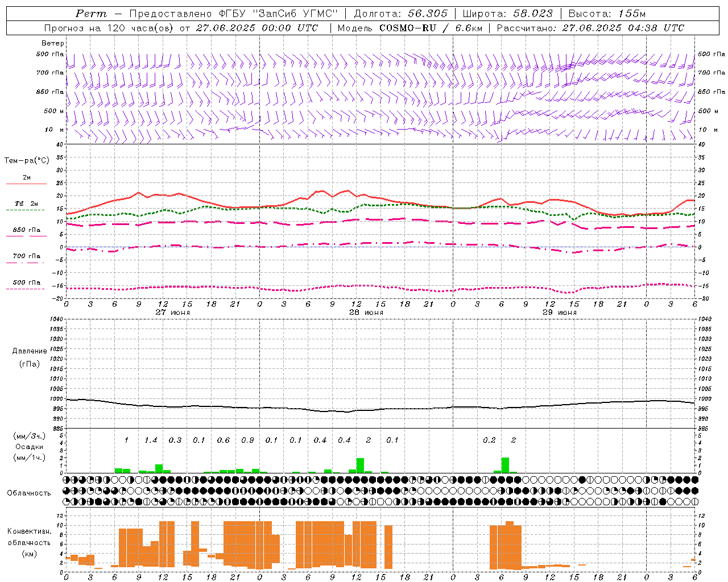728x582 pixels.
Task: Click the '27 июня' date label
Action: point(173,313)
